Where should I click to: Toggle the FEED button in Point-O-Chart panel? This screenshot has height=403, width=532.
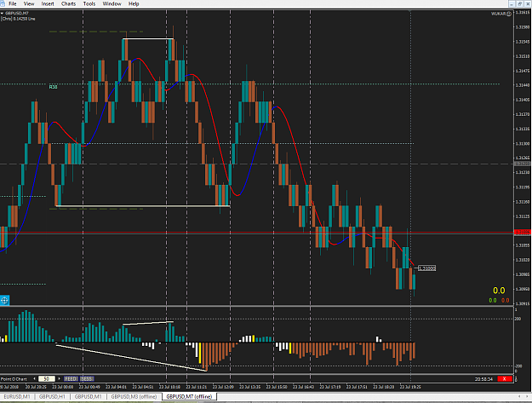(x=71, y=378)
